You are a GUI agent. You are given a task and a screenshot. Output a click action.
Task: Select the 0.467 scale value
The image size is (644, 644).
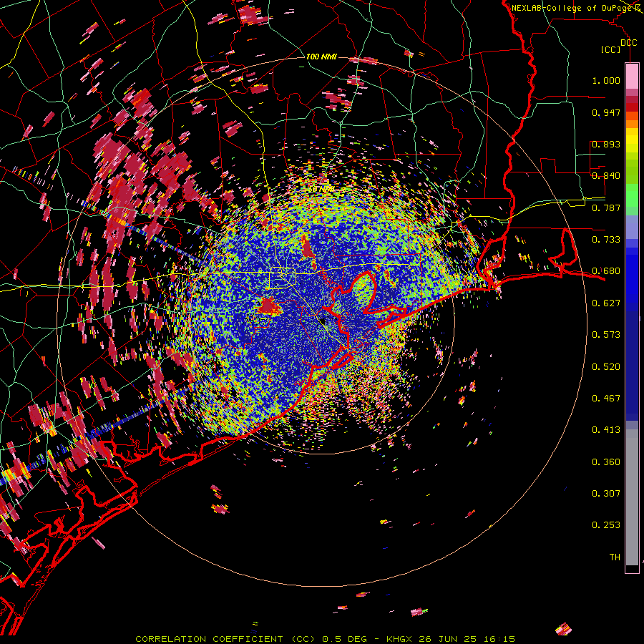[606, 399]
